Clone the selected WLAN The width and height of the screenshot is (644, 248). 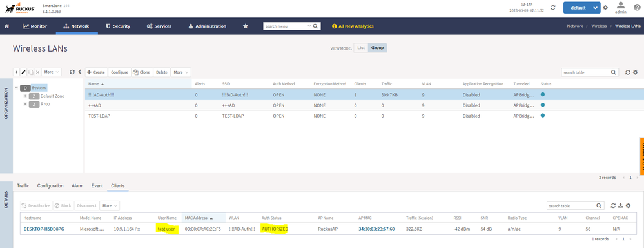[142, 72]
